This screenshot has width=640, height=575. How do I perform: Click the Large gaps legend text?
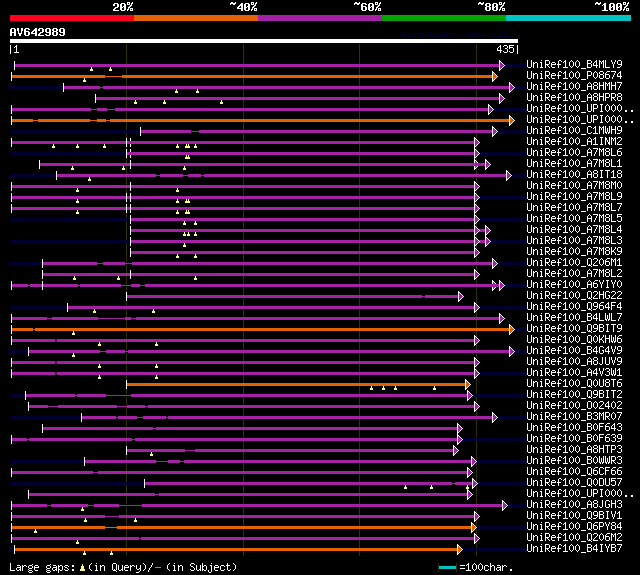point(123,567)
